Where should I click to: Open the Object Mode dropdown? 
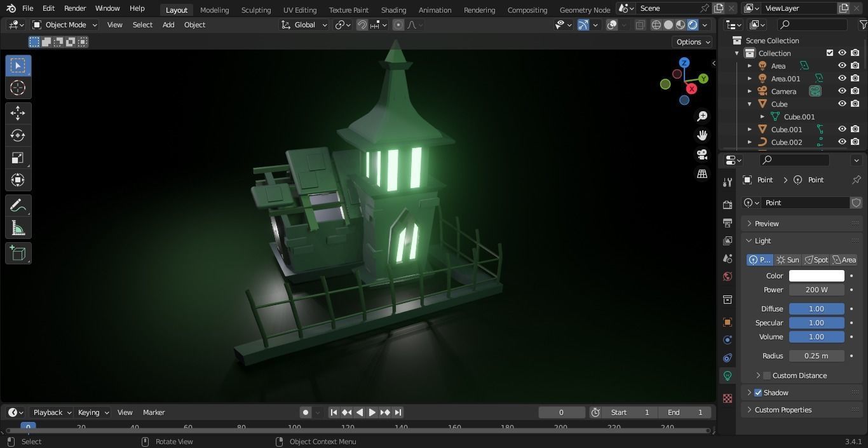(x=65, y=25)
